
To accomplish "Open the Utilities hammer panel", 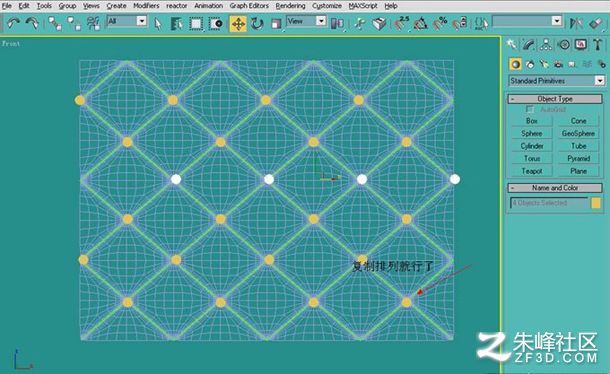I will click(x=598, y=45).
